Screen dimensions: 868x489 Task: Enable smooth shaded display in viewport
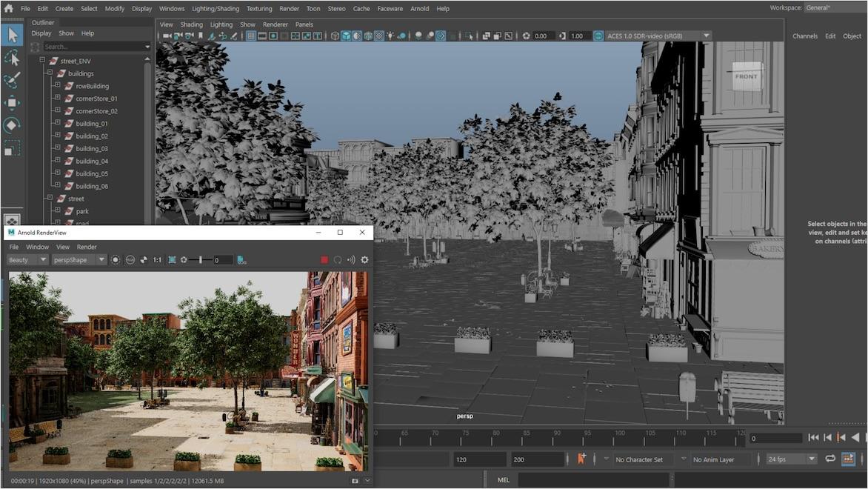346,35
